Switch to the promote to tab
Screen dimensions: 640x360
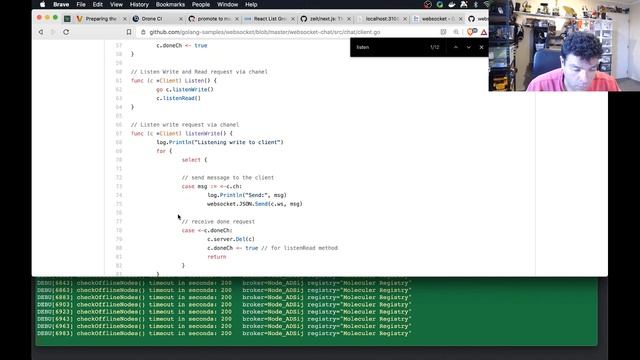click(x=214, y=19)
